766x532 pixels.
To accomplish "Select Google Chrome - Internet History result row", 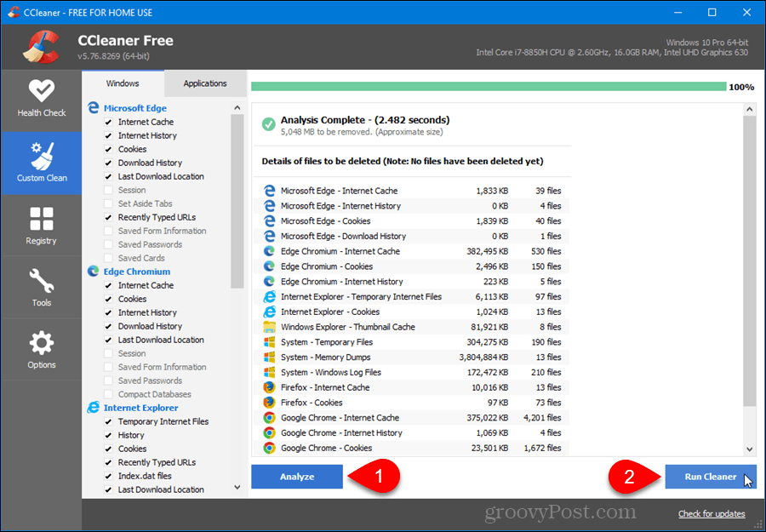I will 411,432.
